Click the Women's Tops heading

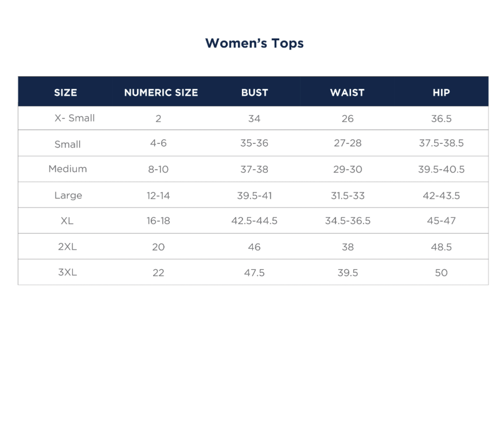(254, 44)
